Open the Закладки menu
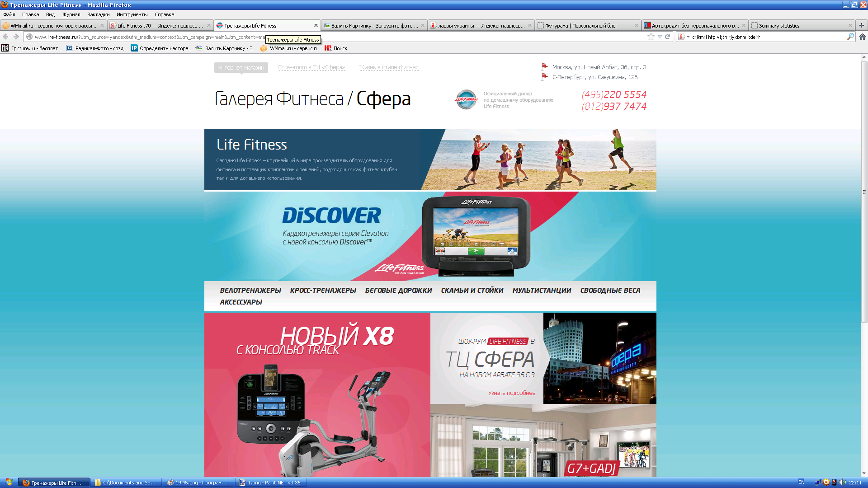Screen dimensions: 868x488 click(x=98, y=14)
